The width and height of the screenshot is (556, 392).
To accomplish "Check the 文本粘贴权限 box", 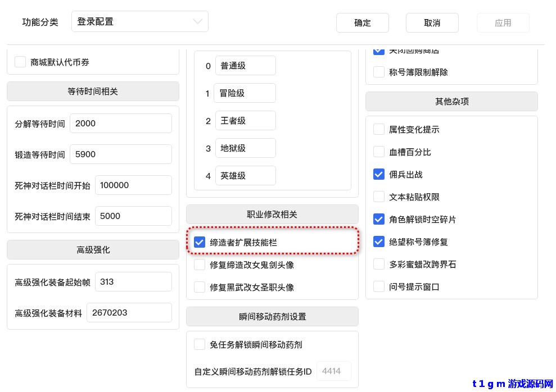I will point(379,197).
